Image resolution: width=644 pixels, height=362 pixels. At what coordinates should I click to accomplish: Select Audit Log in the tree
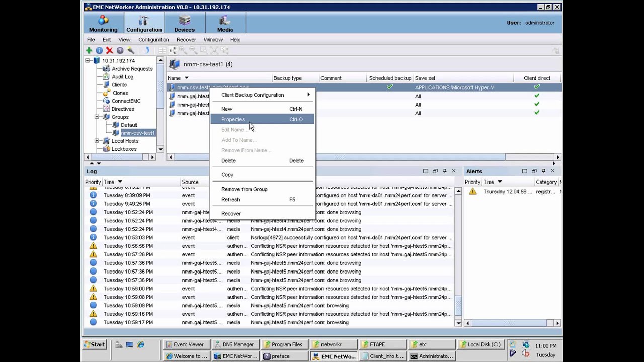[x=122, y=77]
